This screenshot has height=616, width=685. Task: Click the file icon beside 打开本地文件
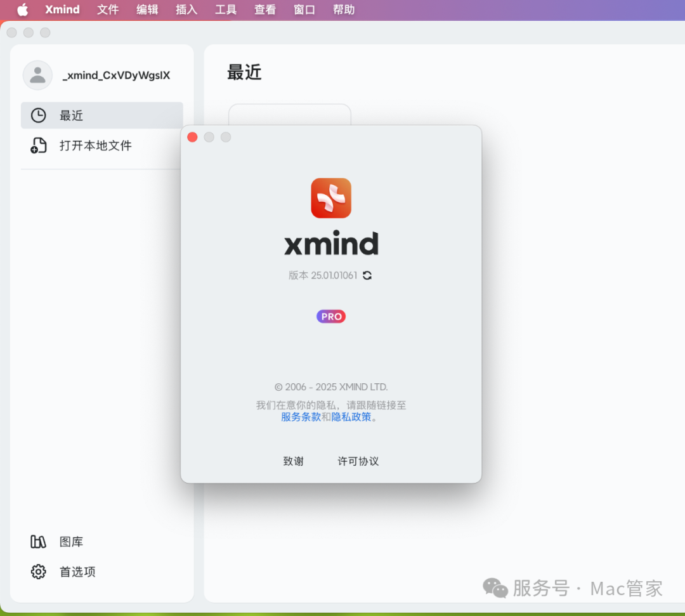[x=39, y=145]
